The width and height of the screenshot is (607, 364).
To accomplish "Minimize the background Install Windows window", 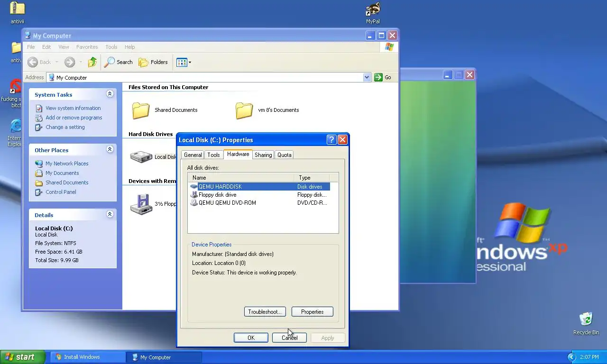I will [x=448, y=75].
